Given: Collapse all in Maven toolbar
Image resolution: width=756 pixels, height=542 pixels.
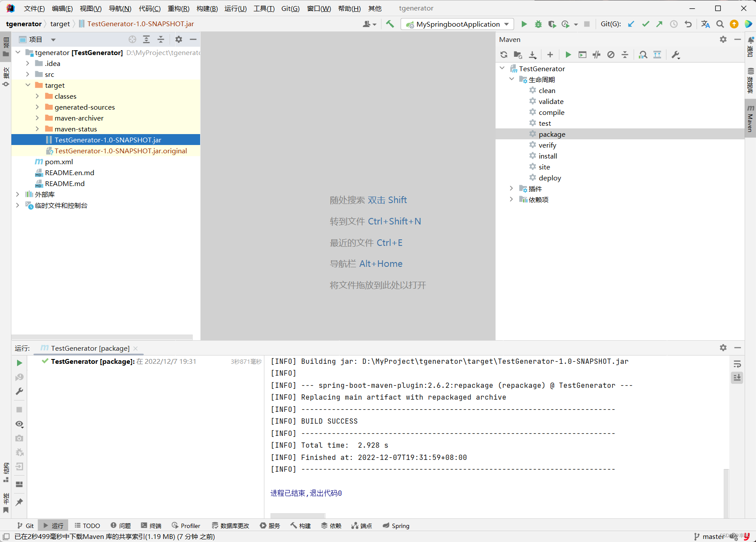Looking at the screenshot, I should 625,55.
